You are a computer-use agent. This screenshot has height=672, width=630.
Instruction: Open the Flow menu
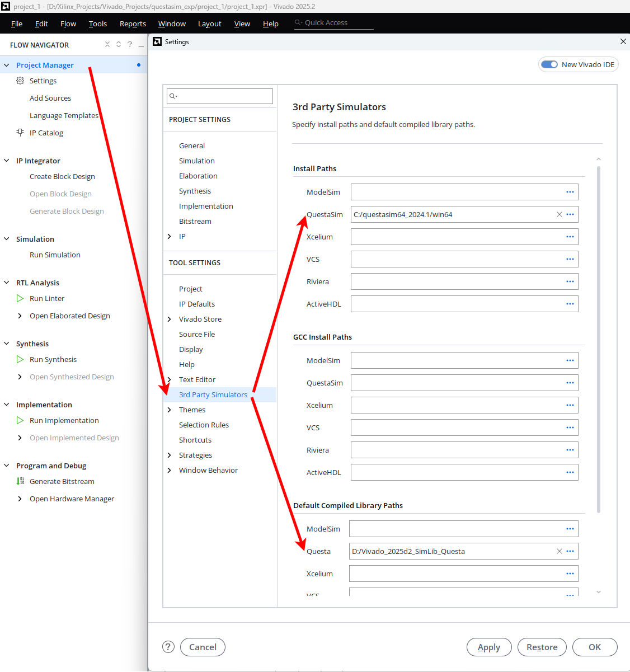pyautogui.click(x=68, y=24)
